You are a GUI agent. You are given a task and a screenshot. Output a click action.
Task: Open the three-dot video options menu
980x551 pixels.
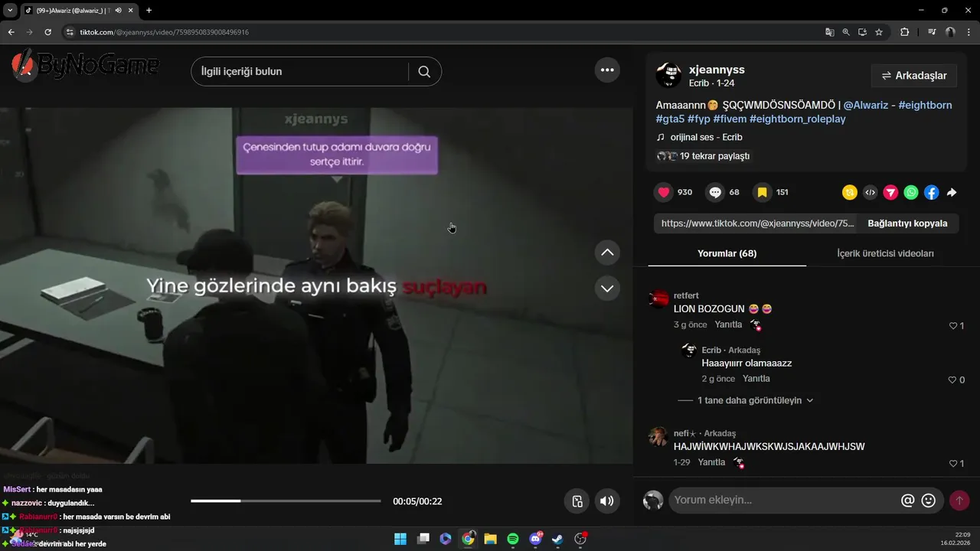607,70
